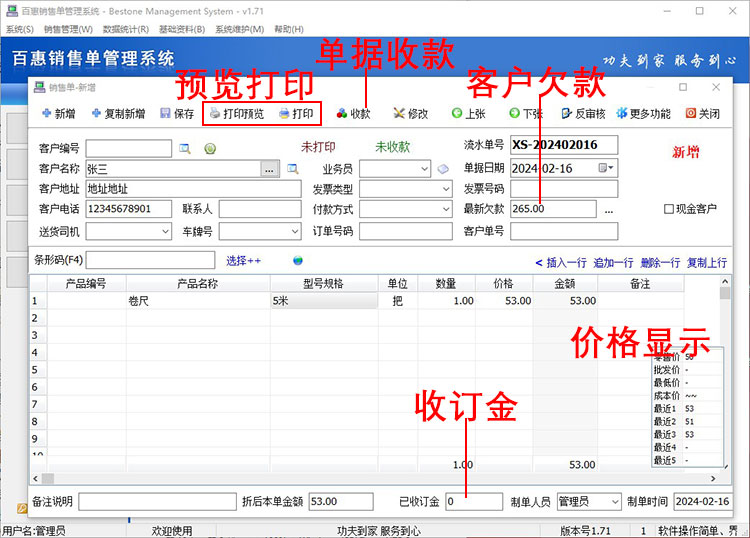Click globe icon next to 选择++

tap(298, 261)
